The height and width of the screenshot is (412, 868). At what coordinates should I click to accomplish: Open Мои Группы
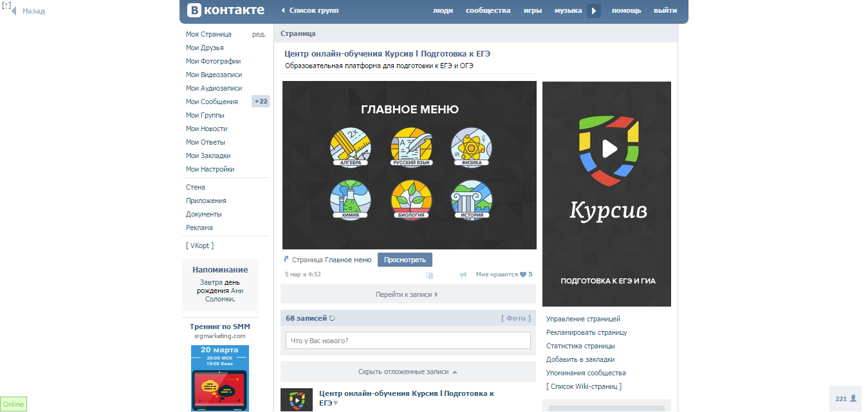205,115
